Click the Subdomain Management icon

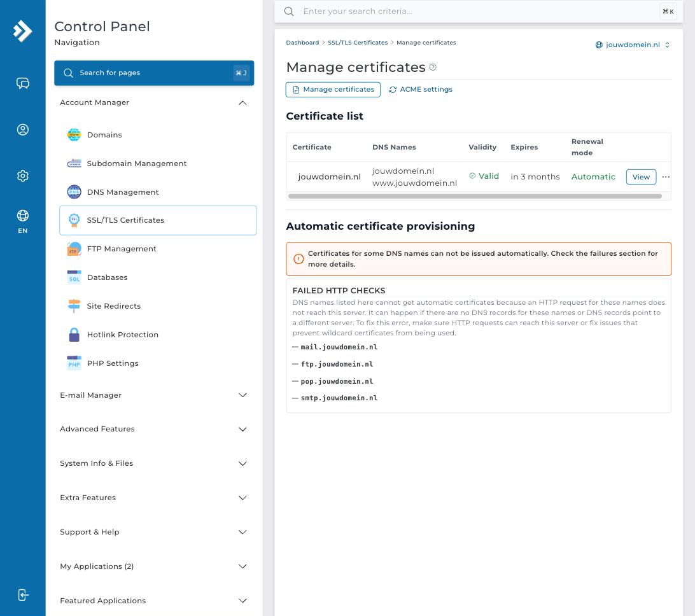click(74, 164)
